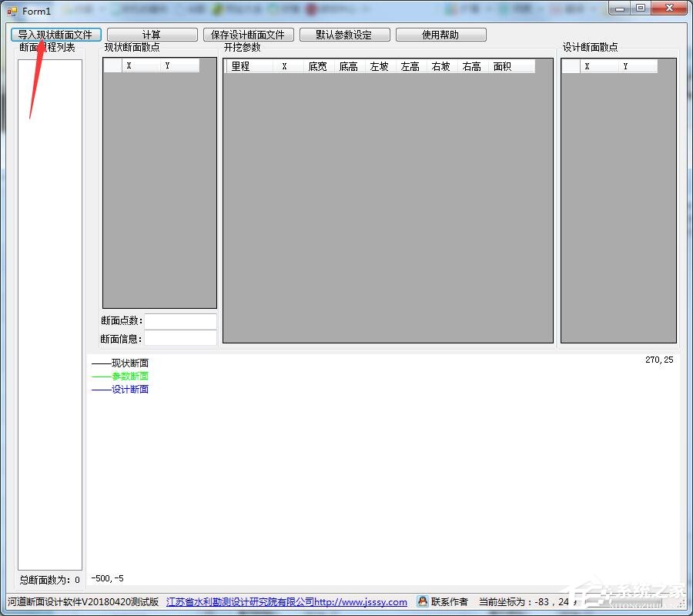
Task: Click the -500, -5 coordinate label
Action: point(107,578)
